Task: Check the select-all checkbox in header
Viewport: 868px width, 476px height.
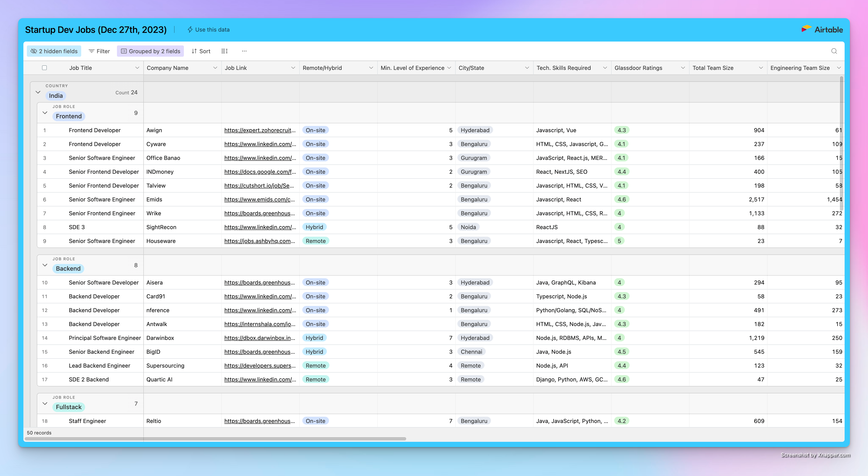Action: [x=44, y=68]
